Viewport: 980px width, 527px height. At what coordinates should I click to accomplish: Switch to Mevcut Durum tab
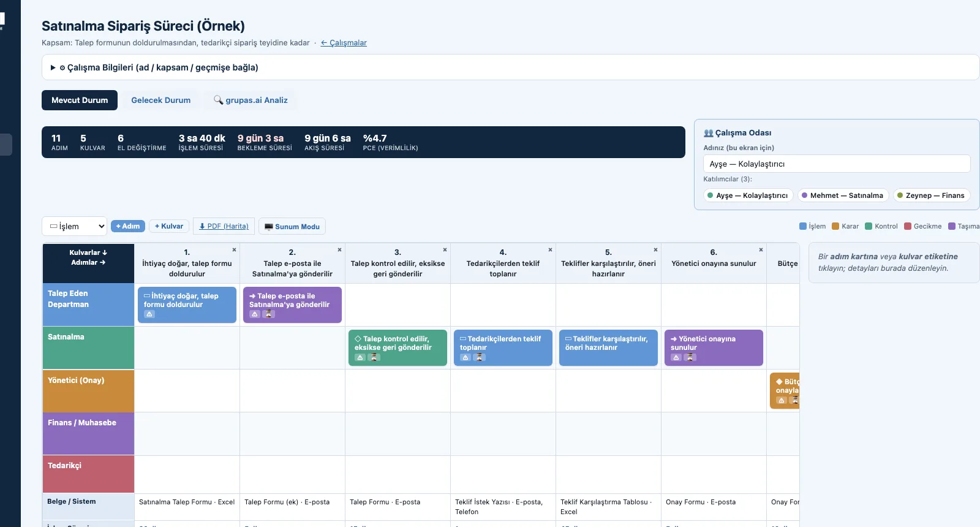pyautogui.click(x=80, y=100)
